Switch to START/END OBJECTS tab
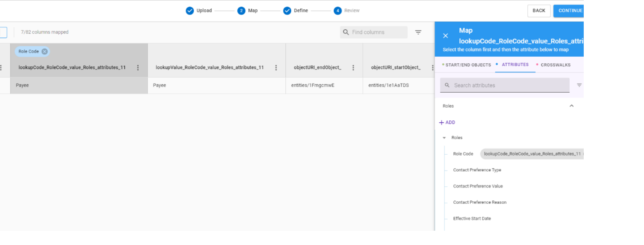This screenshot has width=644, height=245. point(466,65)
